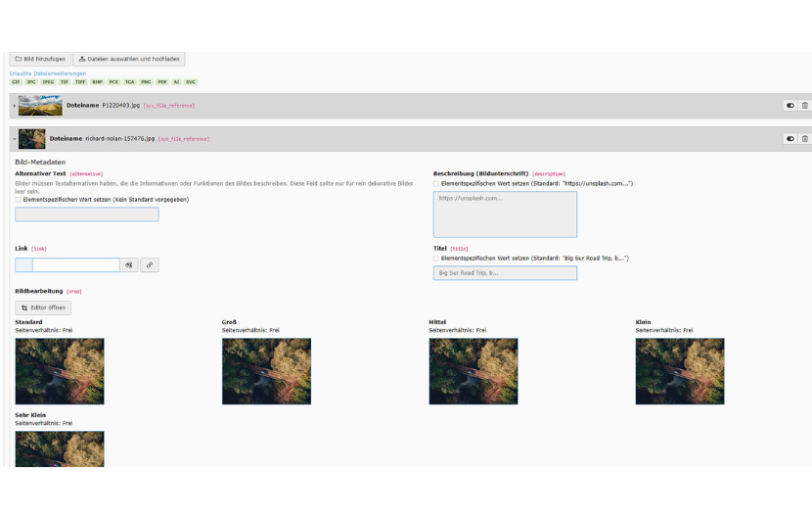The width and height of the screenshot is (812, 519).
Task: Delete the richard-nolan-157476.jpg file reference
Action: pos(805,139)
